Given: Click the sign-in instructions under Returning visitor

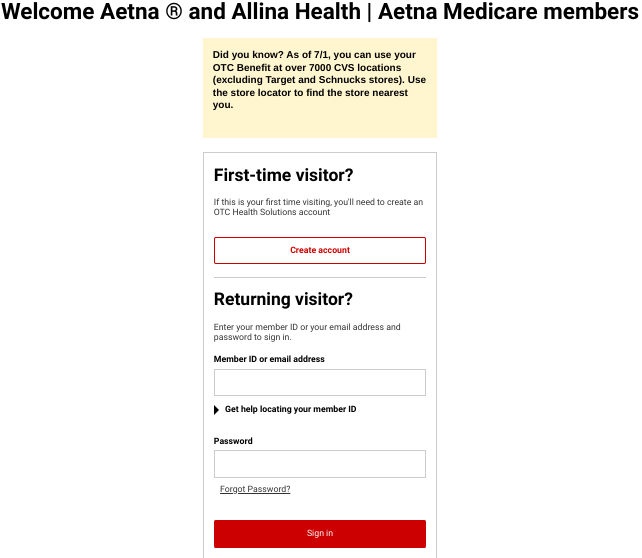Looking at the screenshot, I should 307,332.
